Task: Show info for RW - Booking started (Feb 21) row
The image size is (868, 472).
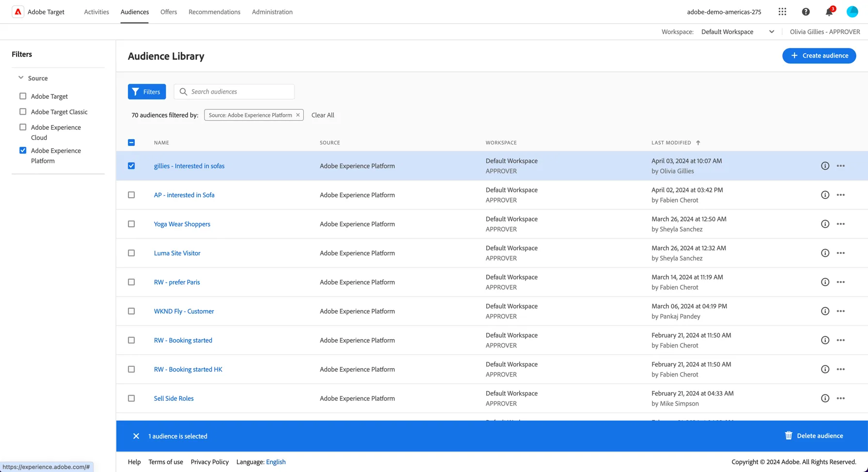Action: (x=825, y=340)
